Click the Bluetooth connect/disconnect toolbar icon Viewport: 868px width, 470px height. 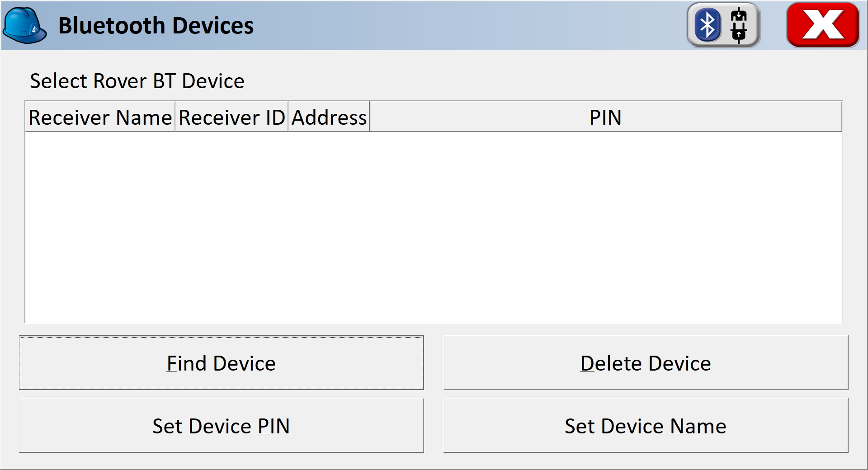tap(723, 25)
